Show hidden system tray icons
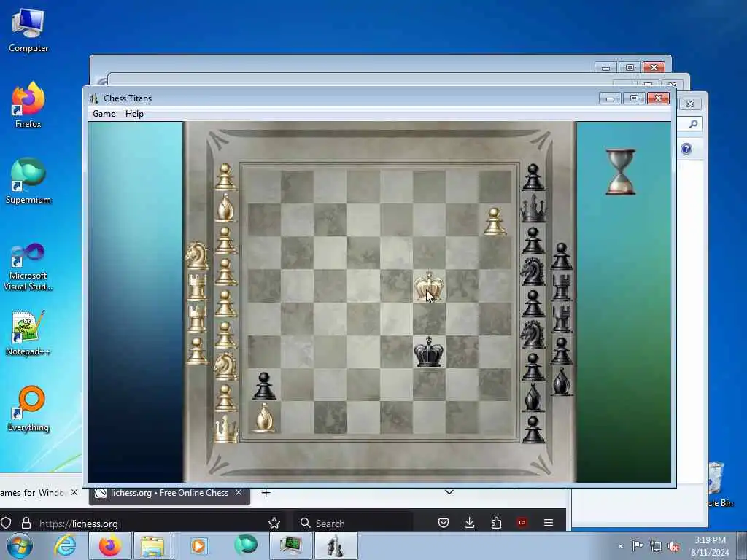 tap(620, 546)
